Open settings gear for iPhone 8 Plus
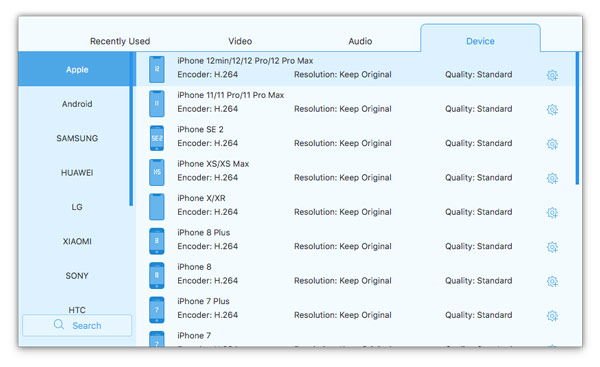The width and height of the screenshot is (600, 367). click(552, 247)
